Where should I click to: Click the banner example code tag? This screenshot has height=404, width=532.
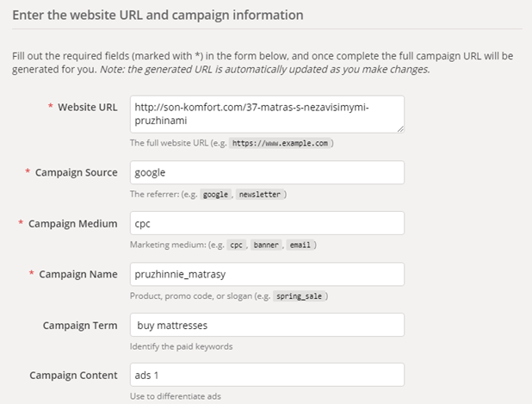tap(265, 245)
